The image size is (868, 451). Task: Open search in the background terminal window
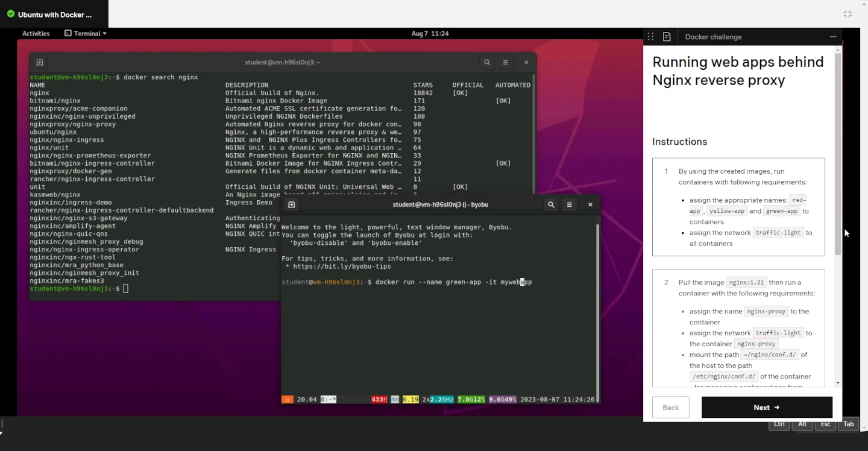pyautogui.click(x=487, y=62)
